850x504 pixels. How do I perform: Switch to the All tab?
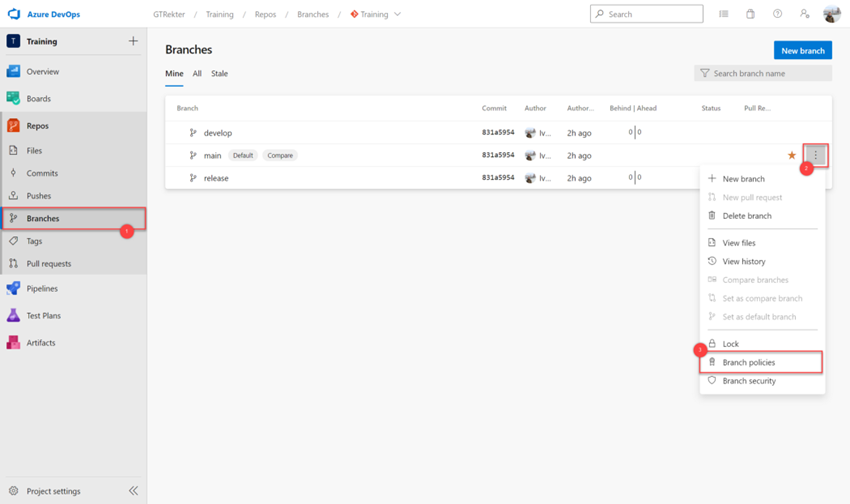197,74
